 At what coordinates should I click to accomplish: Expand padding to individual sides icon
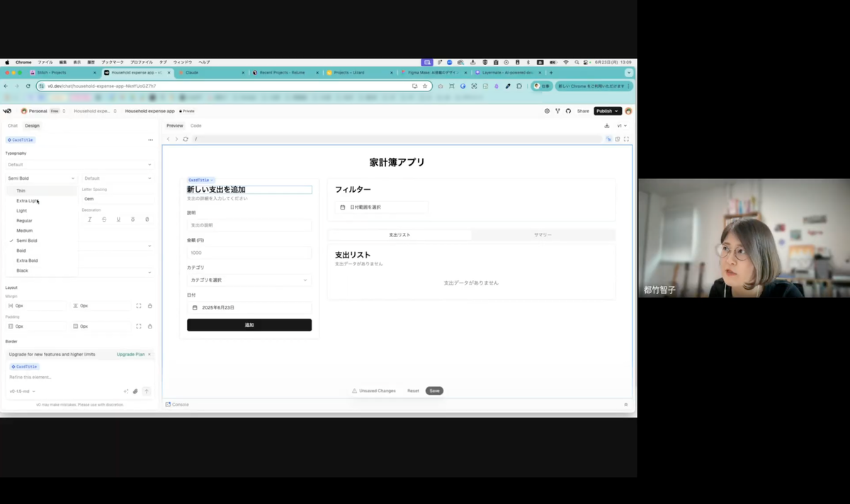(139, 326)
